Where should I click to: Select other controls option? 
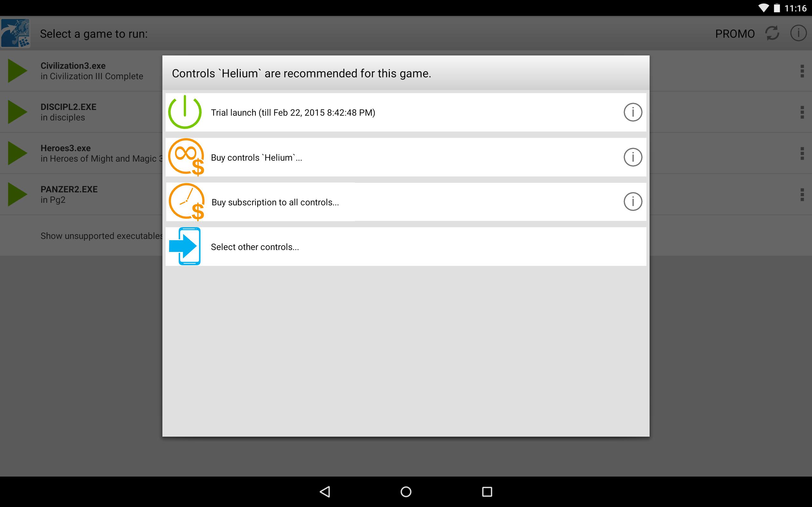point(406,247)
